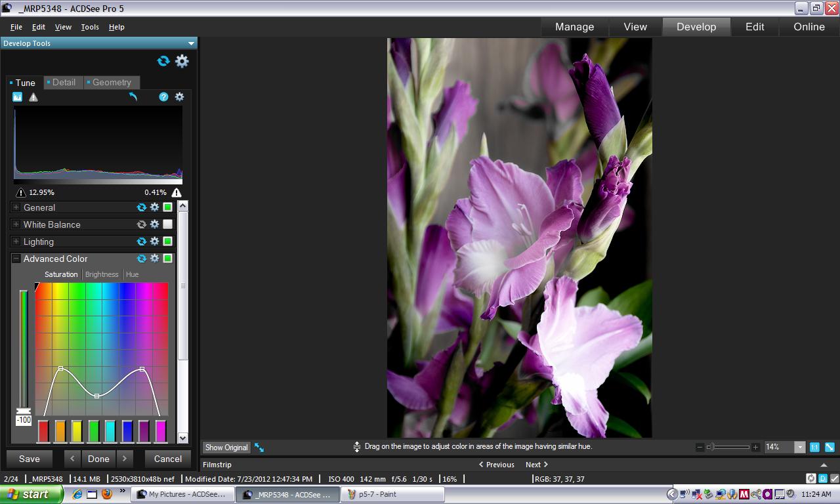Click the shadow clipping warning triangle at 12.95%
The height and width of the screenshot is (504, 840).
pos(20,192)
